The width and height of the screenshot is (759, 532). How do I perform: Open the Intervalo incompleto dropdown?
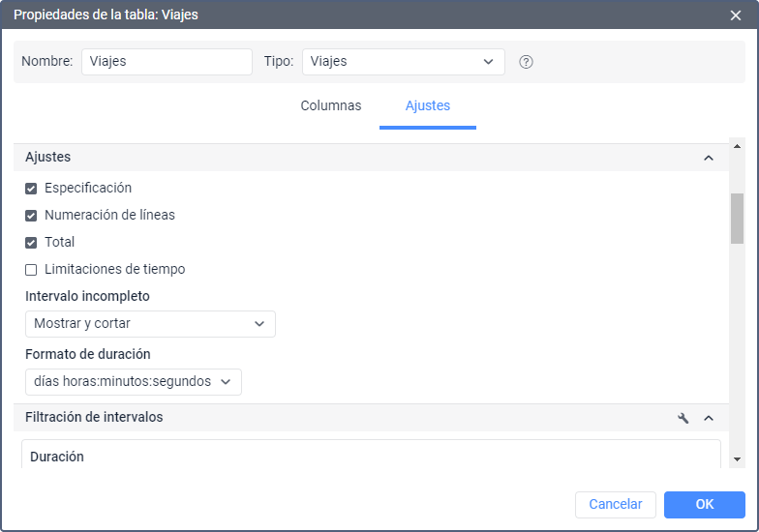(x=150, y=324)
